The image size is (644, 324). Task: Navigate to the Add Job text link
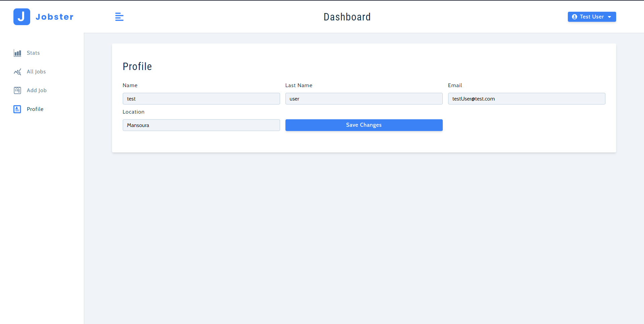point(37,90)
